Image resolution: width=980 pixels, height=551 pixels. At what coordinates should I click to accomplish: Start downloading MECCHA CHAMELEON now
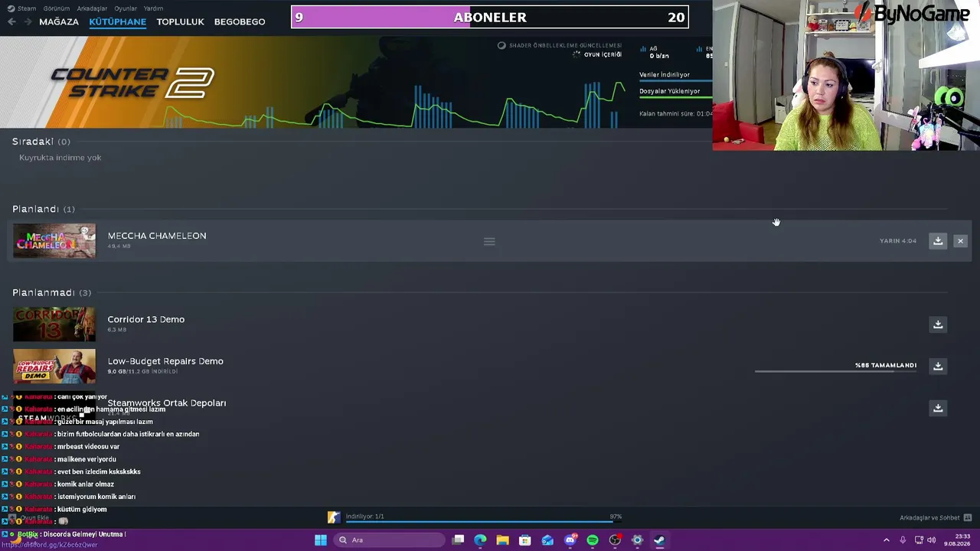(x=938, y=241)
